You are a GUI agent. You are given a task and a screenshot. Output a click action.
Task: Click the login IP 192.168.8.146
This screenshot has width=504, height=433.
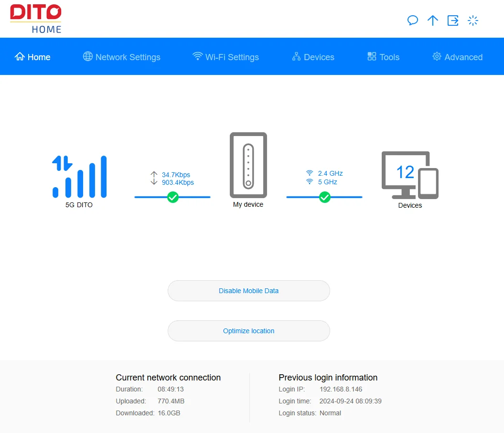pos(341,389)
